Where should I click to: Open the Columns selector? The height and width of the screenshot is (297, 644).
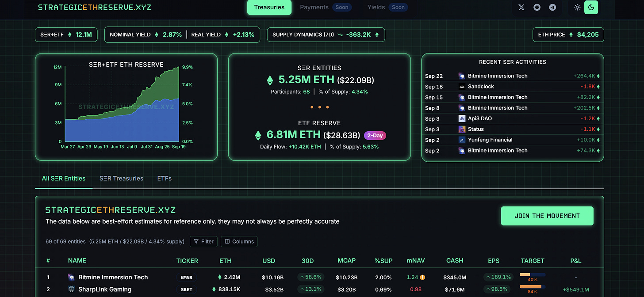click(x=239, y=241)
